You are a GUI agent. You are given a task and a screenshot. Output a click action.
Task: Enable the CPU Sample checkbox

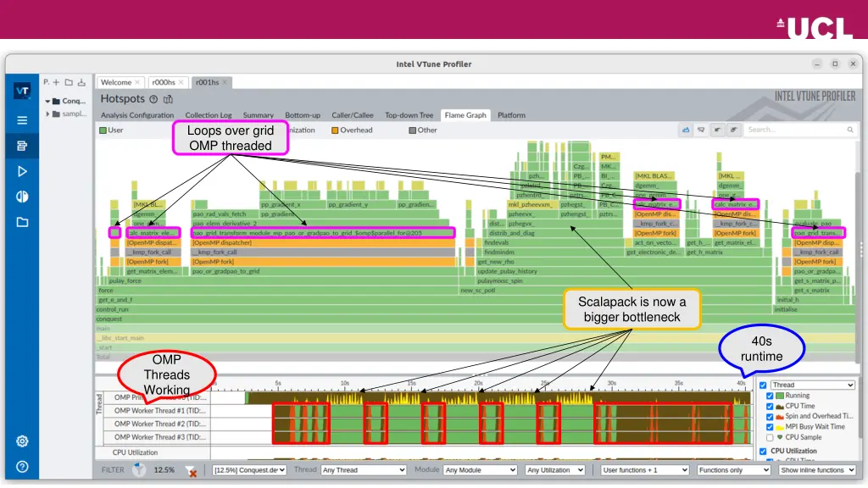[770, 438]
